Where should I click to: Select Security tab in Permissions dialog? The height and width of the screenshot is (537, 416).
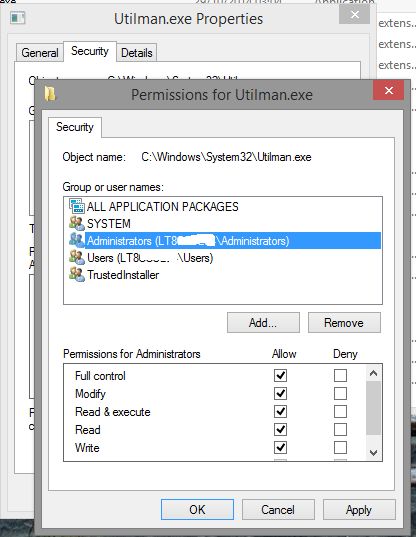(x=75, y=127)
